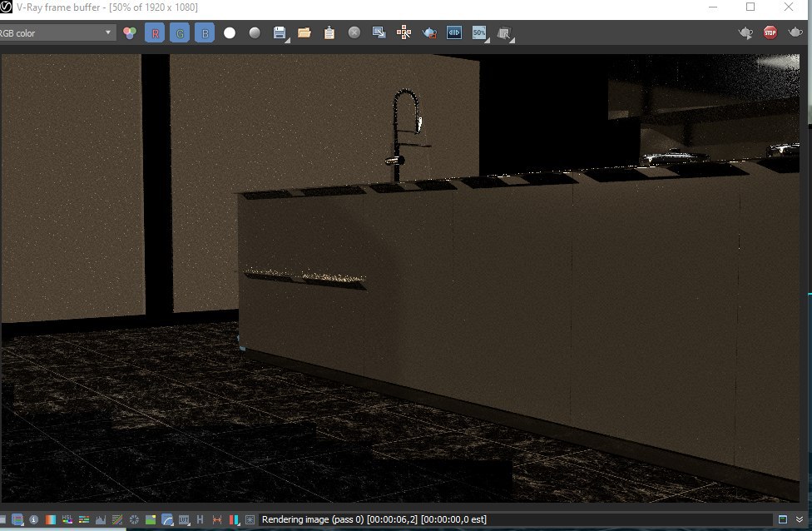Duplicate to 3ds Max frame buffer
The height and width of the screenshot is (531, 812).
(379, 33)
